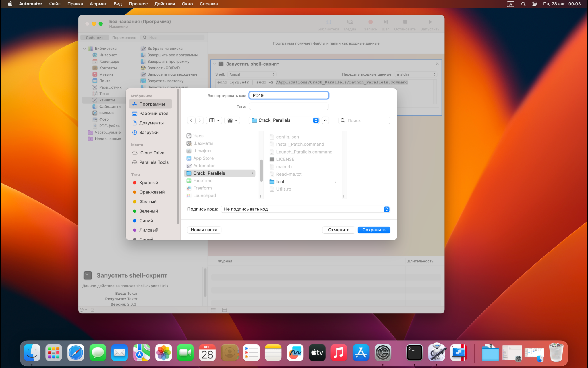Select FaceTime in the applications list
The image size is (588, 368).
tap(203, 181)
